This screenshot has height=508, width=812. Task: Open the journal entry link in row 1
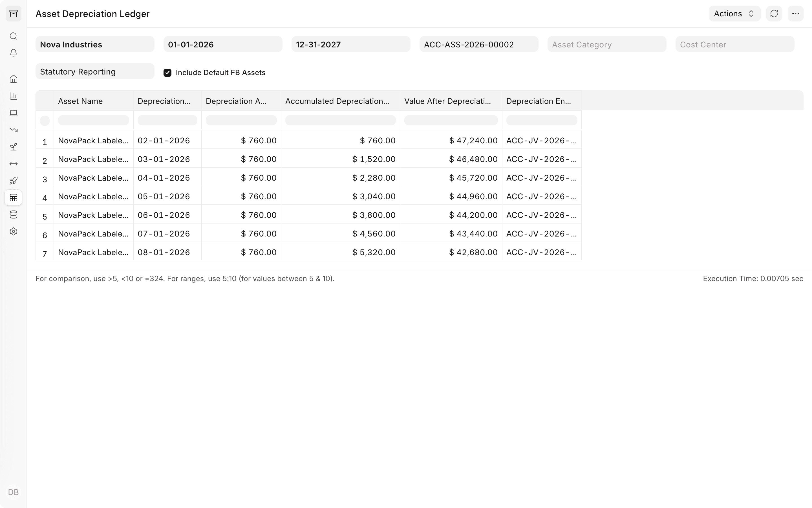541,141
